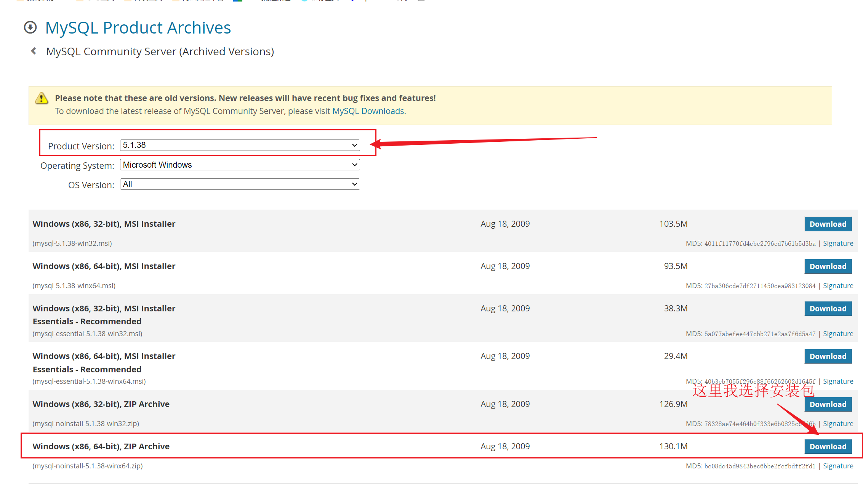Open Signature for mysql-5.1.38-win32.msi

click(x=838, y=244)
